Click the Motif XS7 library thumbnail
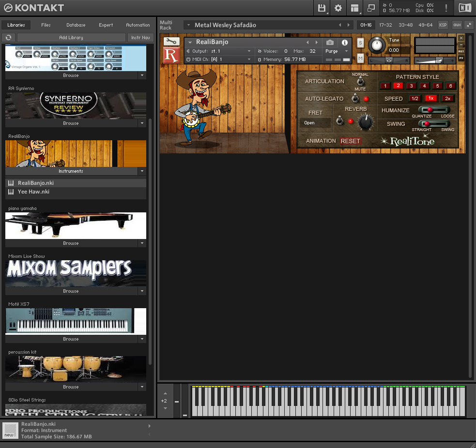 76,321
